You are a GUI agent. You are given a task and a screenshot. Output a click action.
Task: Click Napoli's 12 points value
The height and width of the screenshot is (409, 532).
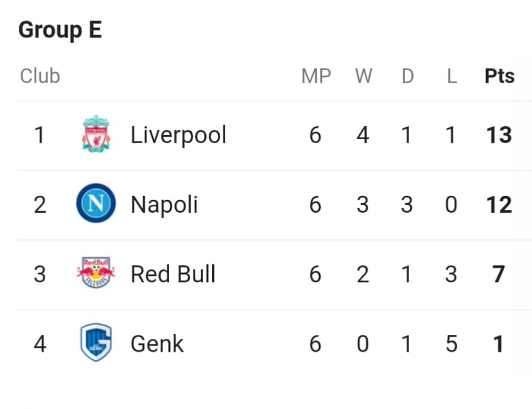pos(499,205)
